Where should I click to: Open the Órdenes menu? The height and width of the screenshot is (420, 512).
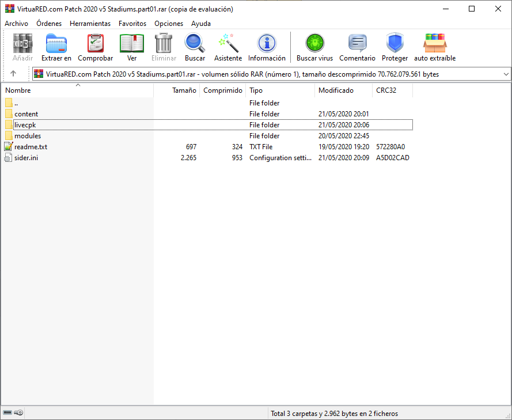tap(49, 24)
